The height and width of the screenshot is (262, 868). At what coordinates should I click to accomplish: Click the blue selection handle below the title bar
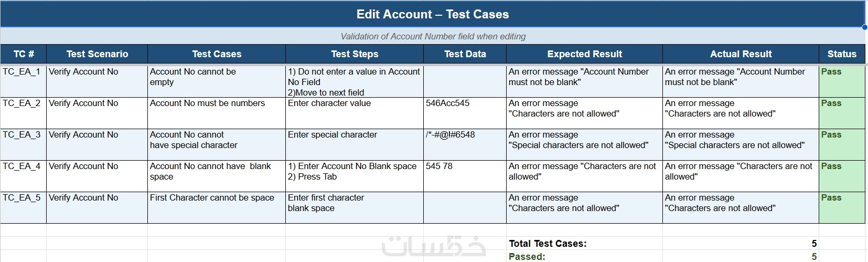[864, 27]
